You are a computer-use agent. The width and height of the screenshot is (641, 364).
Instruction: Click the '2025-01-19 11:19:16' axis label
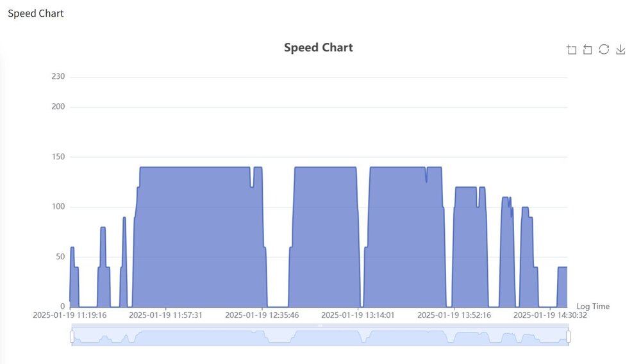(x=69, y=315)
